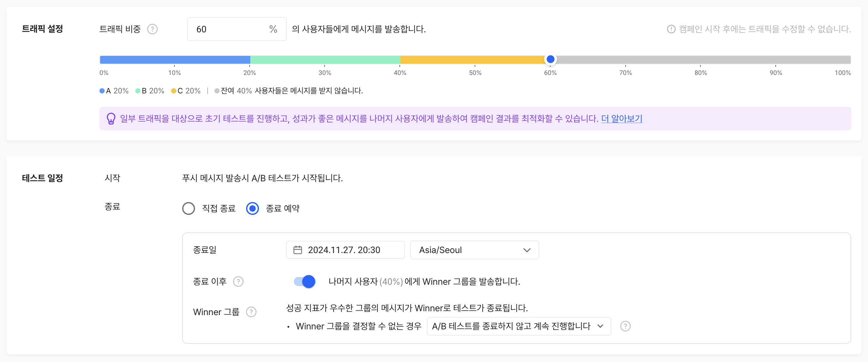
Task: Click the (40%) remaining users text
Action: click(391, 282)
